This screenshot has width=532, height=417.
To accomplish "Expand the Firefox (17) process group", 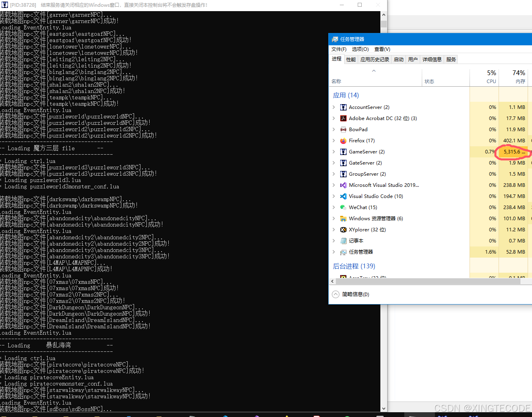I will point(334,141).
